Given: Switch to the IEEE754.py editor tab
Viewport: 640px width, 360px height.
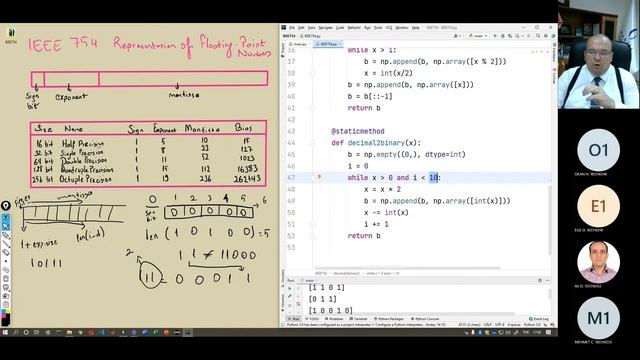Looking at the screenshot, I should [328, 44].
